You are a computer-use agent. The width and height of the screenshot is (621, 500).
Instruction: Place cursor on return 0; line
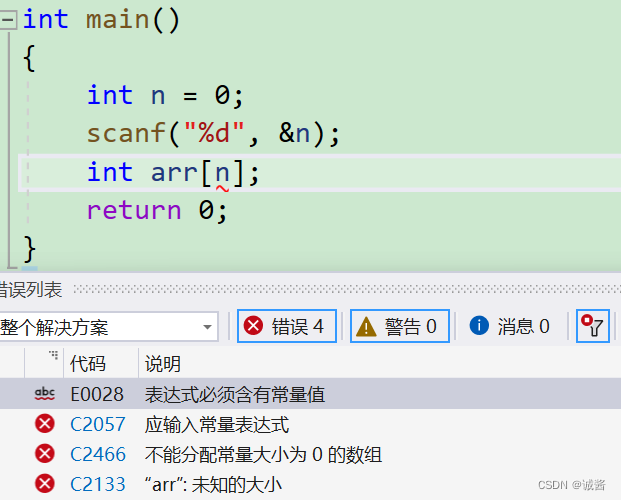pos(157,210)
